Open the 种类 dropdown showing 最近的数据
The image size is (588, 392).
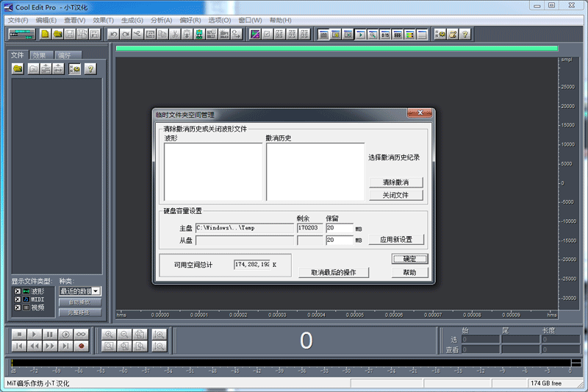80,291
